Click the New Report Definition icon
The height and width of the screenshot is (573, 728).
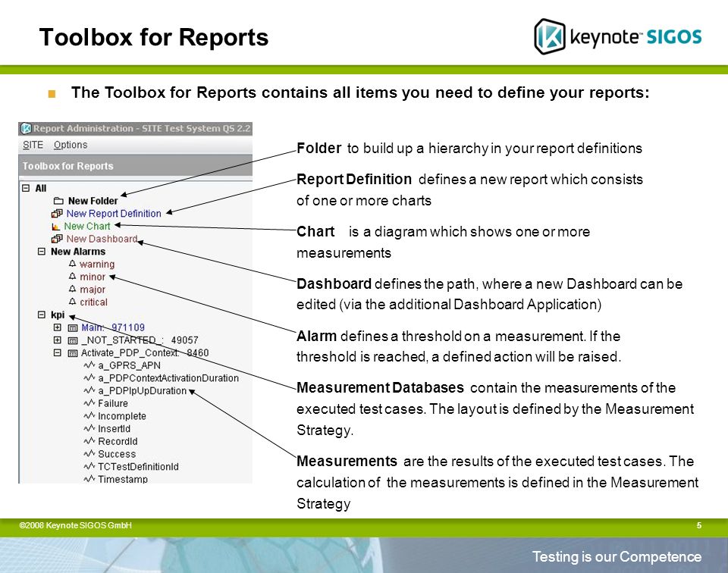coord(57,214)
